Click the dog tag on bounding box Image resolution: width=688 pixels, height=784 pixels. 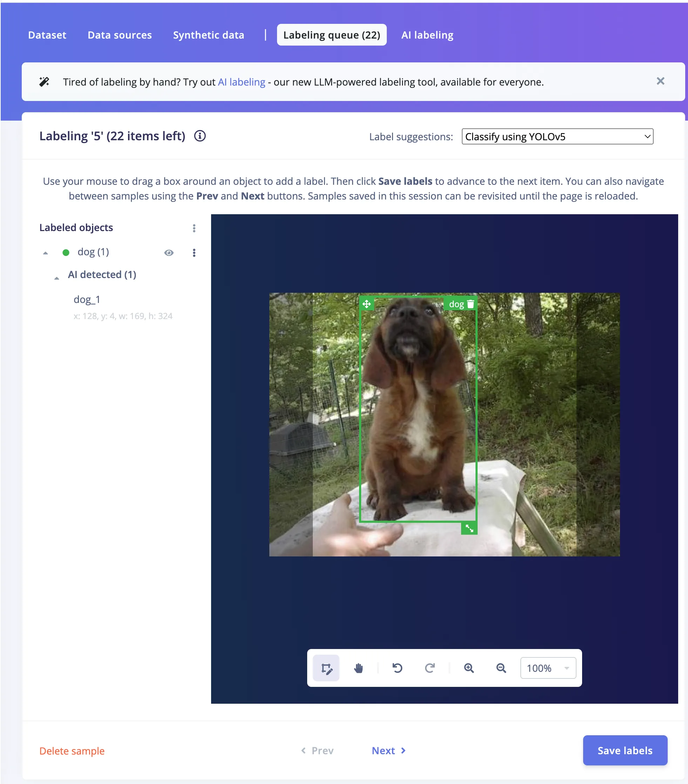(456, 304)
